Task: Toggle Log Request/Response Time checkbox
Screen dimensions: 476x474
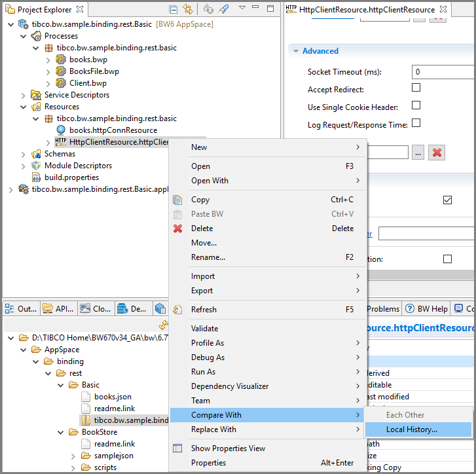Action: tap(416, 123)
